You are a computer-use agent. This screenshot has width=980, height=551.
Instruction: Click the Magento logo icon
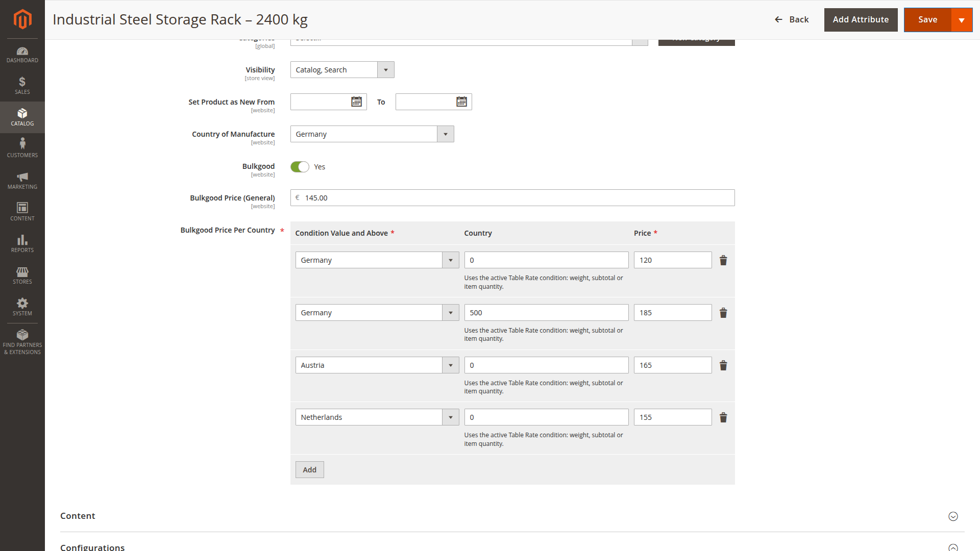pos(22,19)
